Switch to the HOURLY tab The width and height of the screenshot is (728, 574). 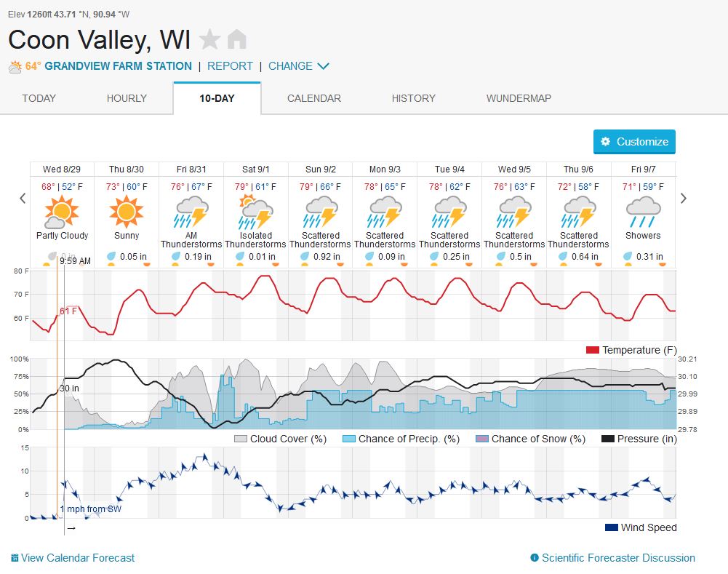coord(127,98)
